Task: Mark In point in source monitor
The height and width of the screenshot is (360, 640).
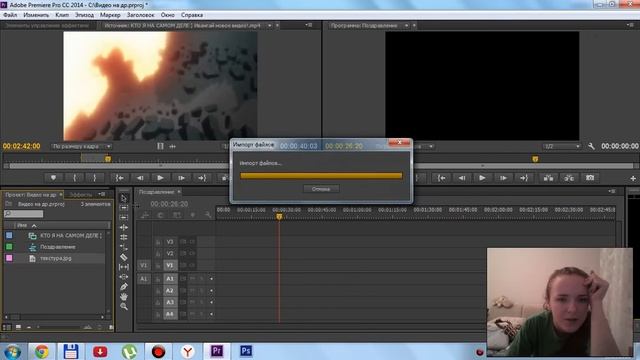Action: pos(74,178)
